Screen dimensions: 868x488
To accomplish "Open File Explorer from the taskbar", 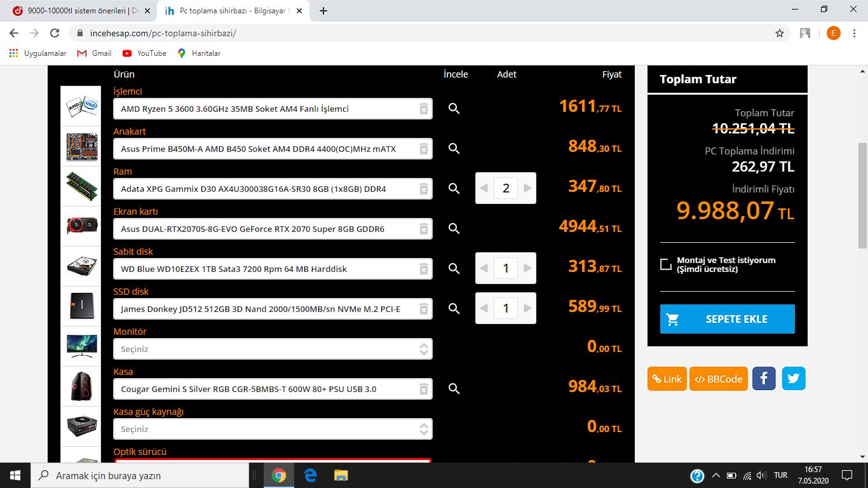I will click(x=341, y=475).
